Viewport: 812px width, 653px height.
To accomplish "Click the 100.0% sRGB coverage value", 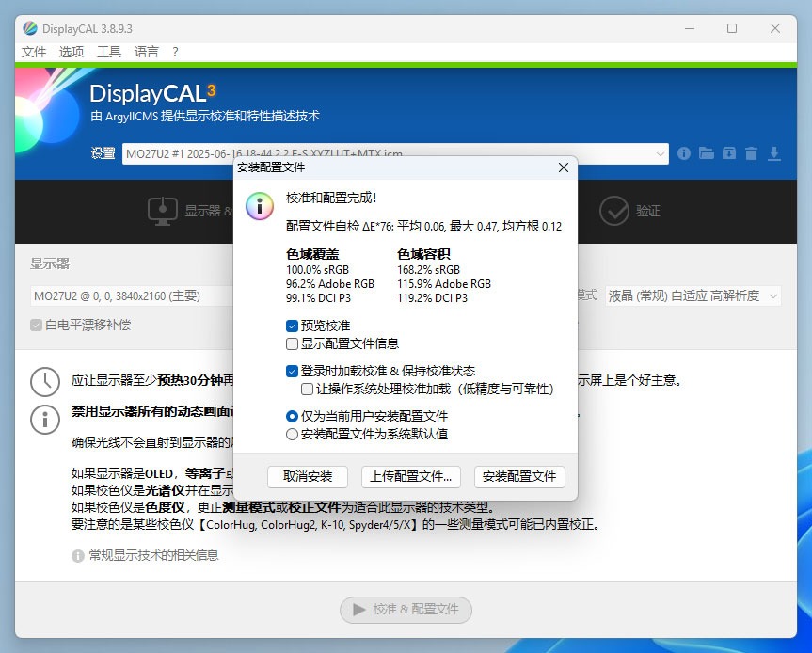I will (317, 270).
